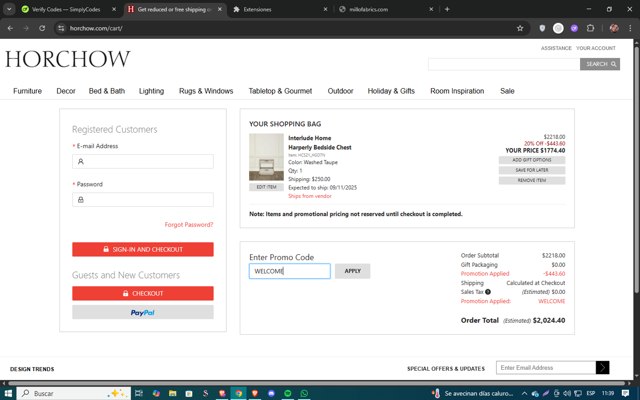Viewport: 640px width, 400px height.
Task: Click the guest Checkout button
Action: click(x=143, y=293)
